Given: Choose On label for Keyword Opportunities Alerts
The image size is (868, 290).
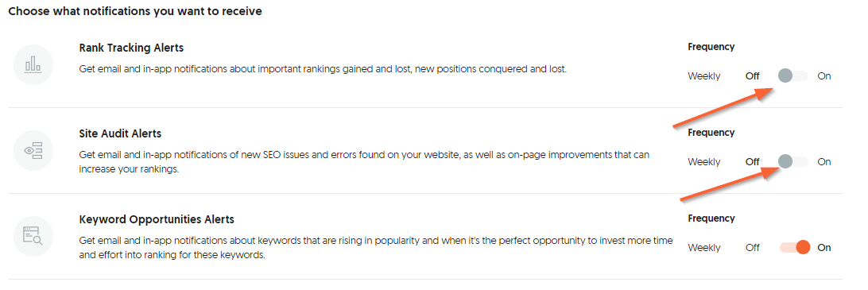Looking at the screenshot, I should click(x=824, y=248).
